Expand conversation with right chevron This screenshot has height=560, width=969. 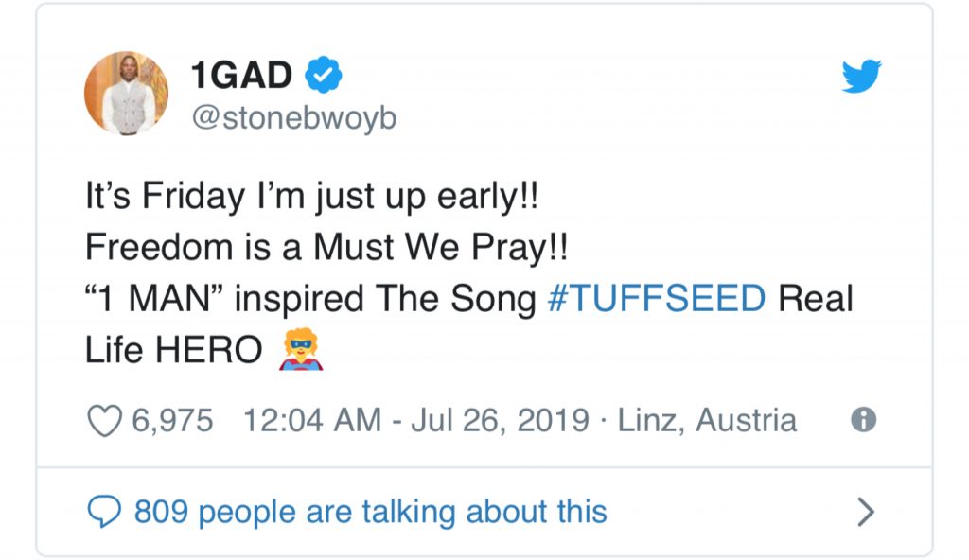pyautogui.click(x=867, y=512)
